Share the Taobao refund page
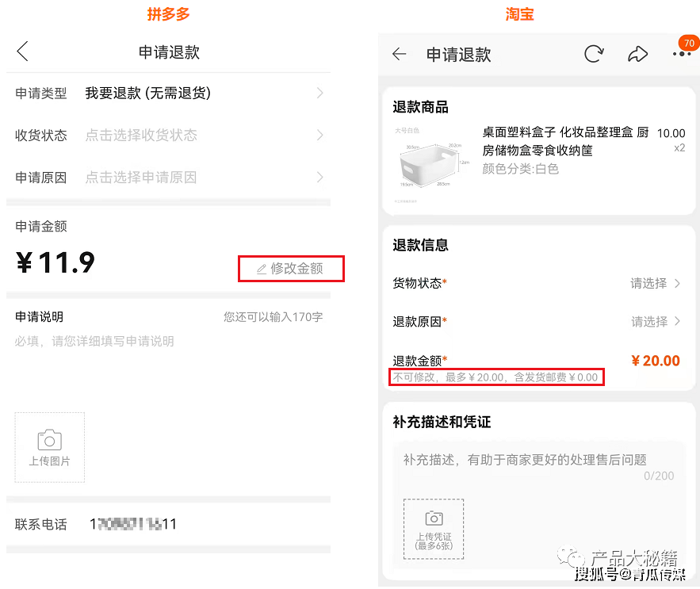Image resolution: width=700 pixels, height=589 pixels. 637,54
